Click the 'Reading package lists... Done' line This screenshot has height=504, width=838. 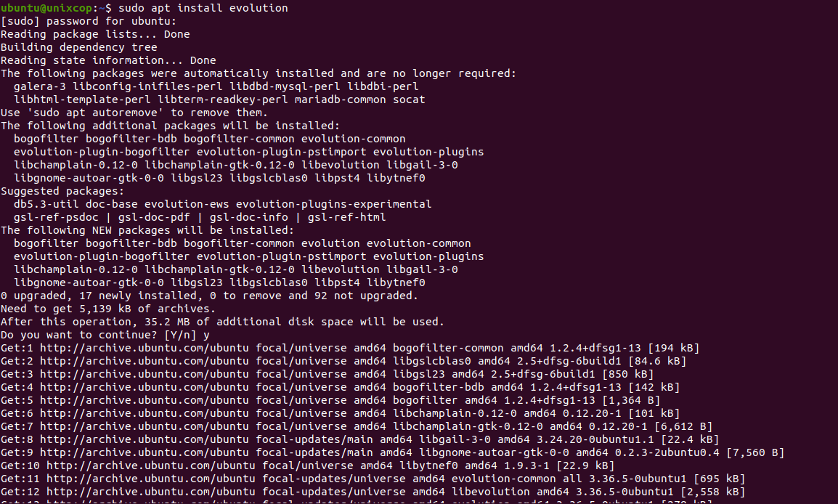click(x=95, y=34)
